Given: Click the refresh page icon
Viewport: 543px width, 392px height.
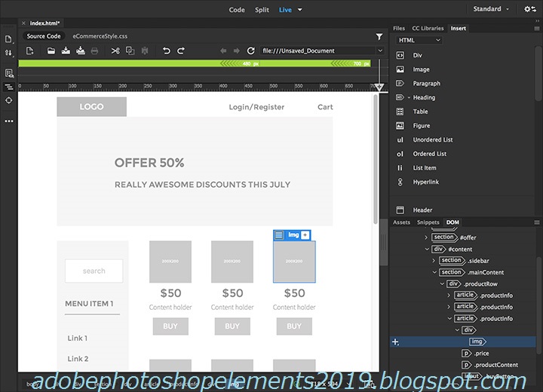Looking at the screenshot, I should tap(250, 51).
